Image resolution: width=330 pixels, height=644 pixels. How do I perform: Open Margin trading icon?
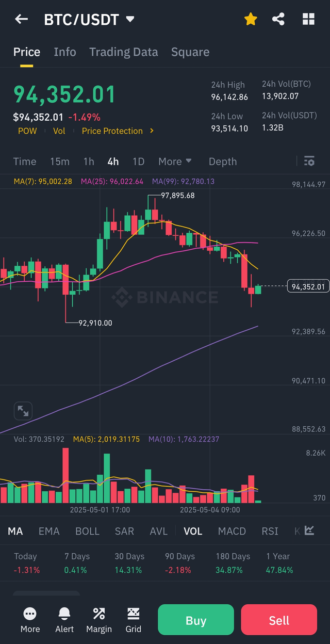point(99,620)
